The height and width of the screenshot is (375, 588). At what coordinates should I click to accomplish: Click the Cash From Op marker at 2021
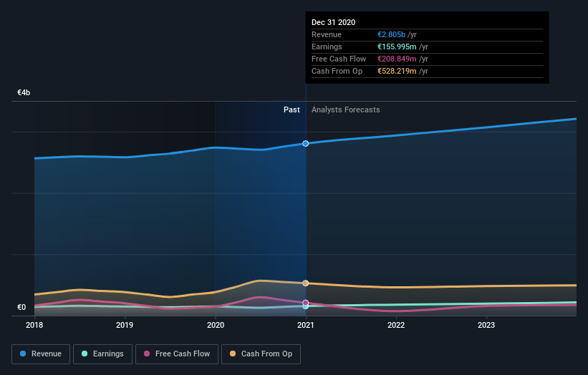point(306,283)
